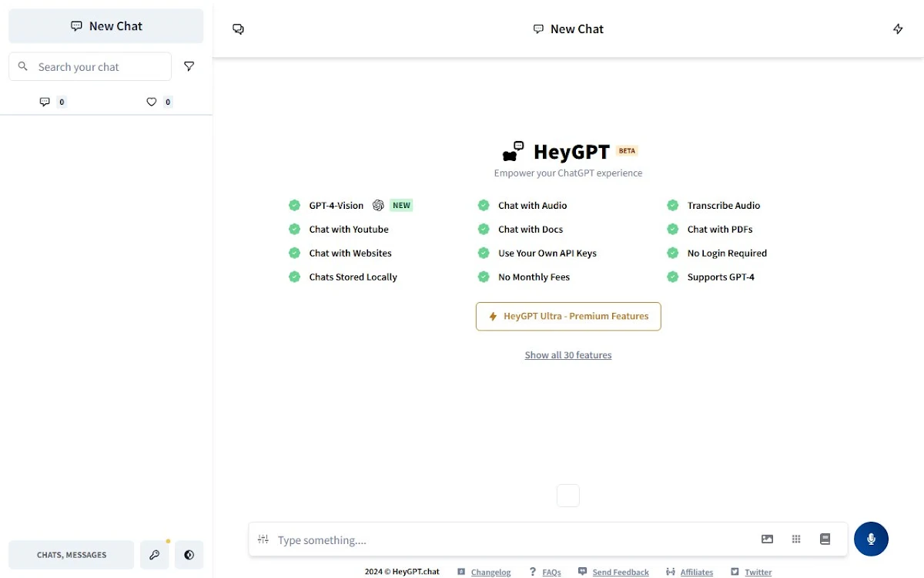The image size is (924, 578).
Task: Toggle dark mode with the contrast icon
Action: [189, 555]
